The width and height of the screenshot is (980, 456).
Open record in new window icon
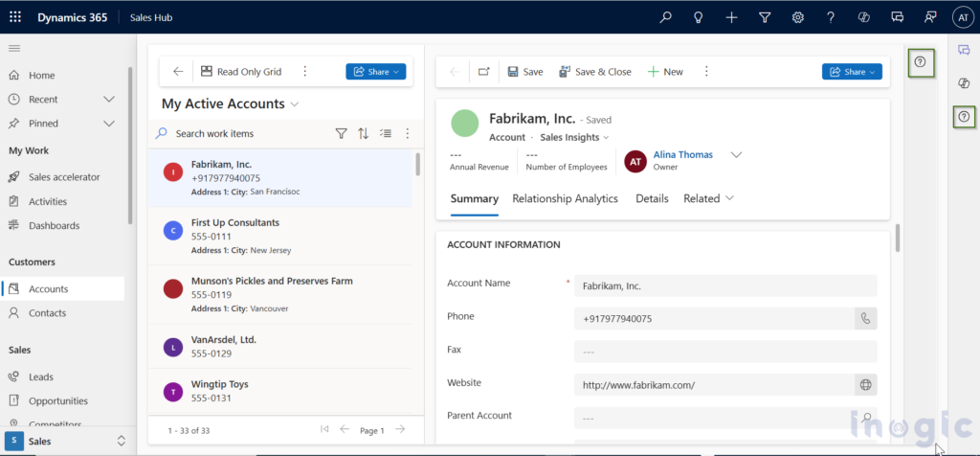(483, 71)
